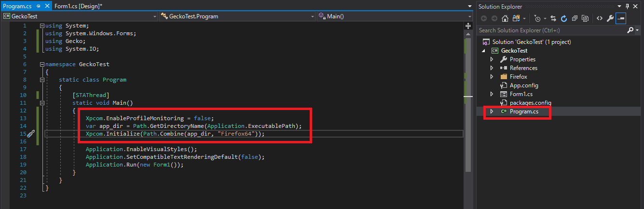Select App.config in Solution Explorer

[525, 85]
